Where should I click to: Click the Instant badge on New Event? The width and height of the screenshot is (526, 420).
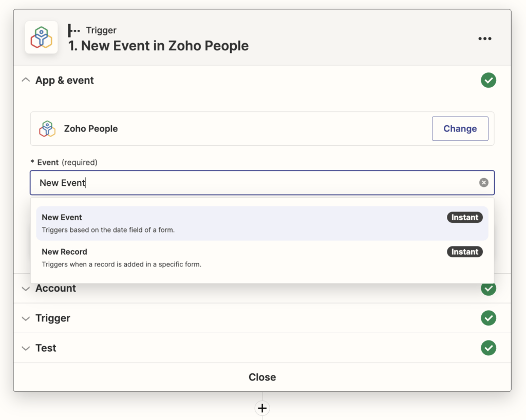pyautogui.click(x=464, y=217)
